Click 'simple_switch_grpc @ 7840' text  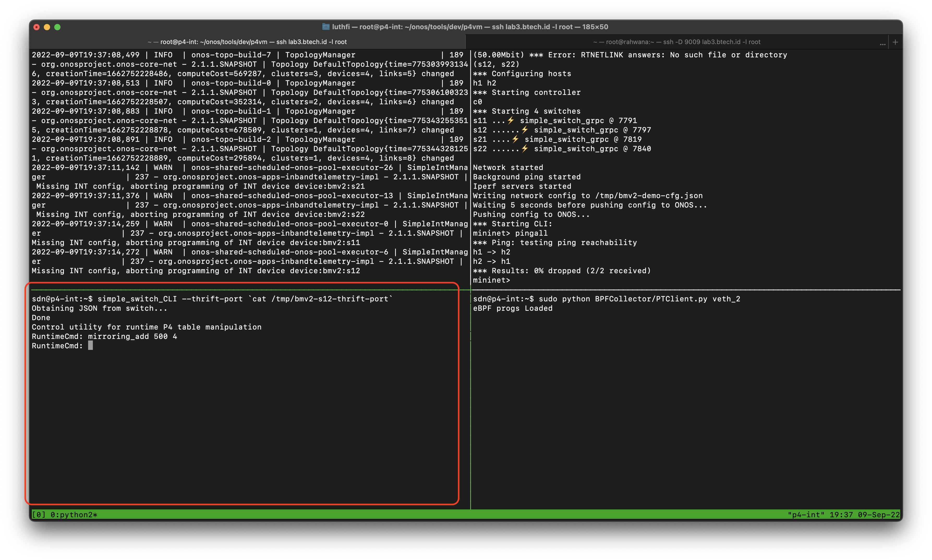592,149
